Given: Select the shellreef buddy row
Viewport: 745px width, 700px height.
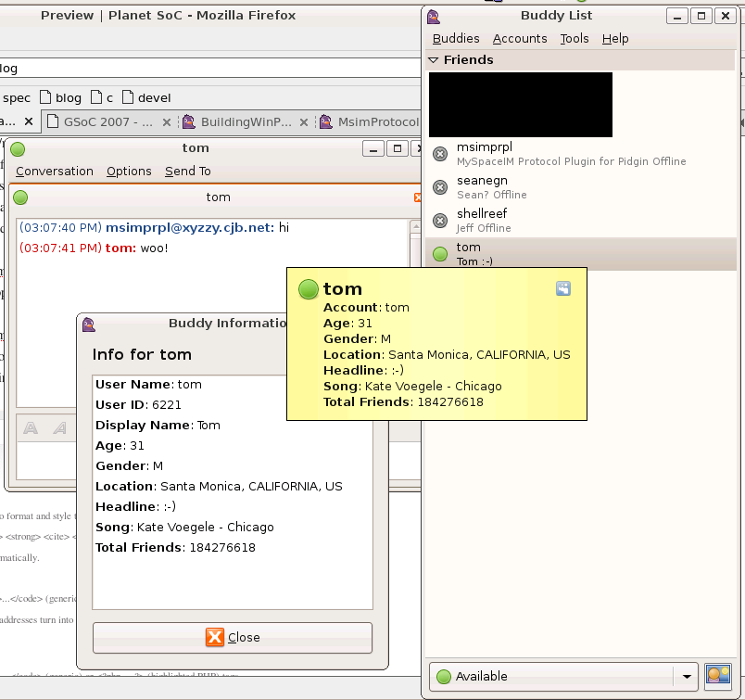Looking at the screenshot, I should (x=581, y=221).
